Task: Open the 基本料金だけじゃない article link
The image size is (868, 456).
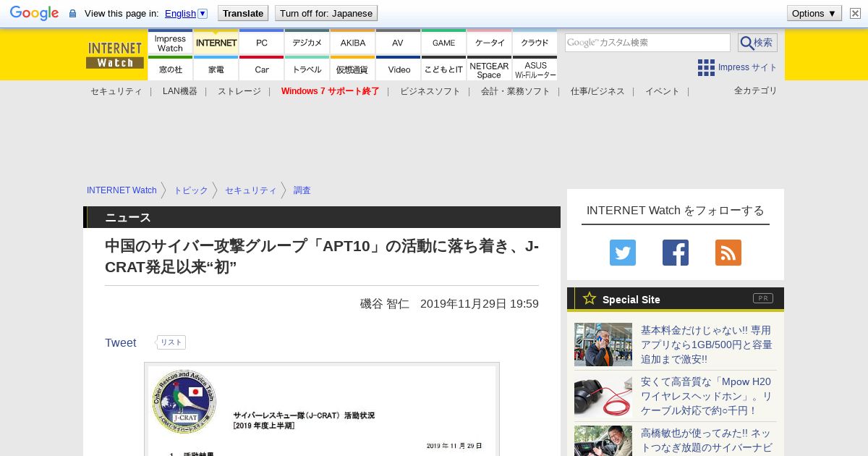Action: [706, 345]
